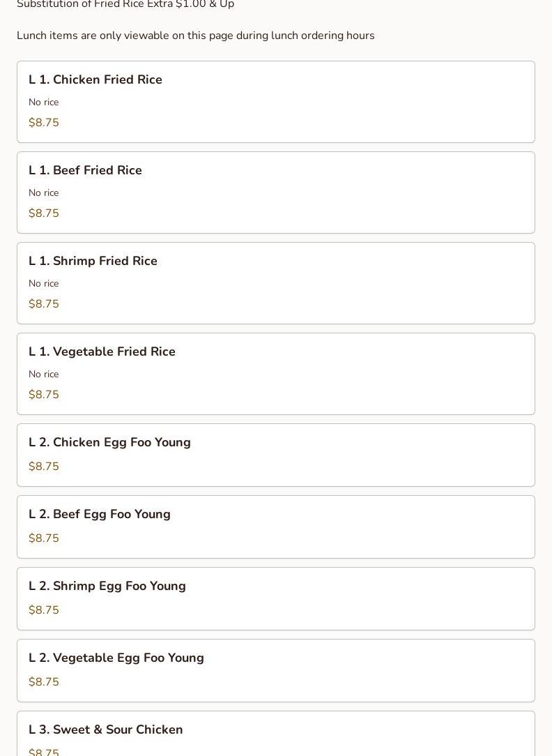Choose L 1. Shrimp Fried Rice card
The height and width of the screenshot is (756, 552).
tap(93, 262)
